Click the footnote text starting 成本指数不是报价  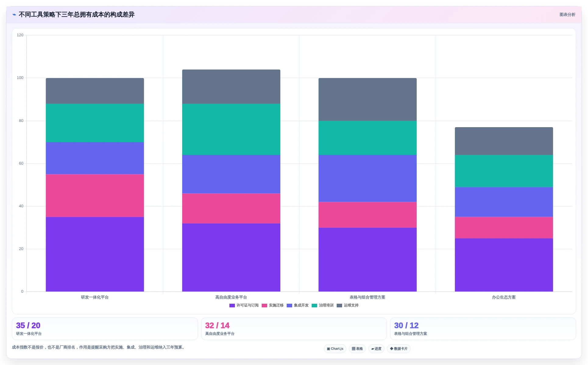99,347
